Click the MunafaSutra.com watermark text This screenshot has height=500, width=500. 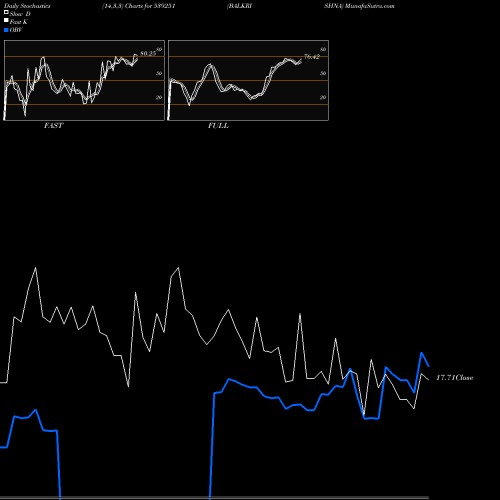(x=370, y=6)
